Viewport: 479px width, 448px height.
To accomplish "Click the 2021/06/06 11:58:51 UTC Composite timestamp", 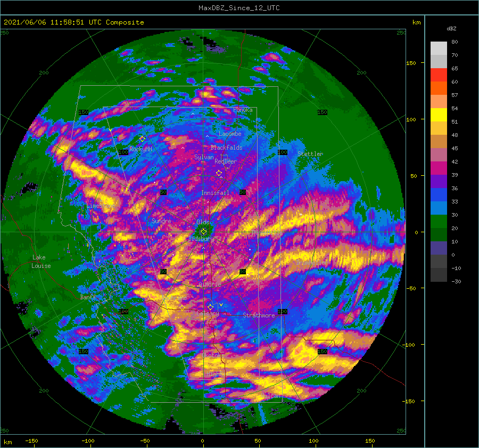I will [73, 22].
